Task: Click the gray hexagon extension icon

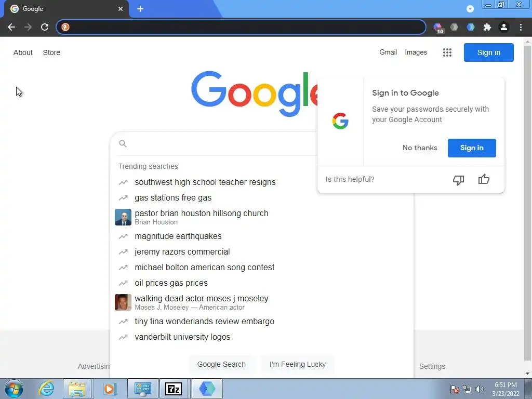Action: coord(454,27)
